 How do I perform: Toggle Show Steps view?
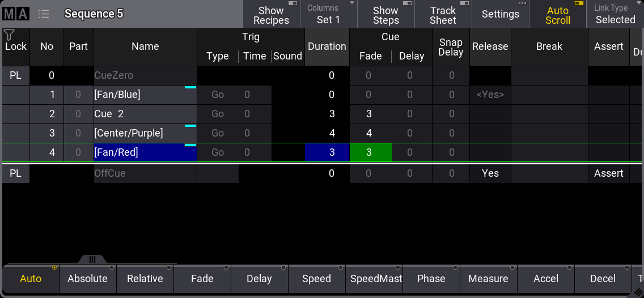coord(385,15)
